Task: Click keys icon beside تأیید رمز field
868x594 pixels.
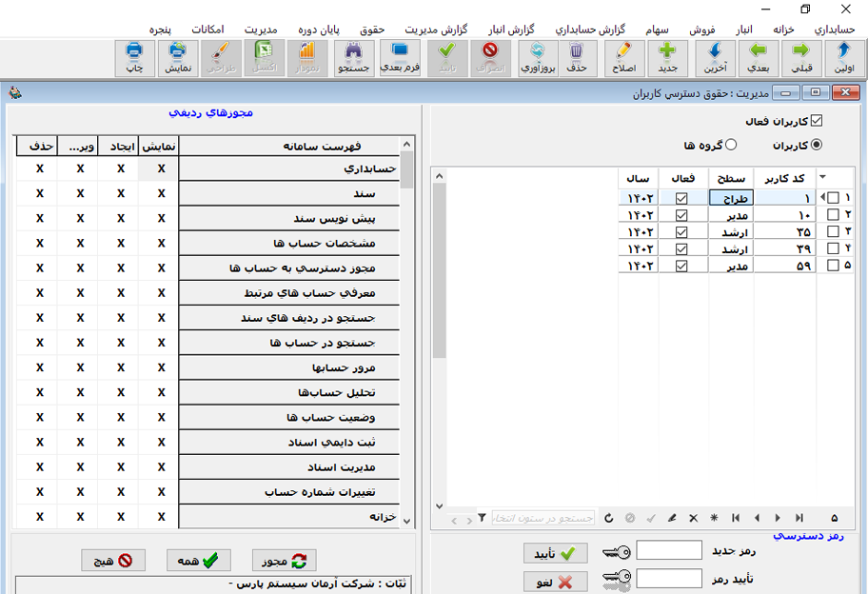Action: tap(616, 579)
